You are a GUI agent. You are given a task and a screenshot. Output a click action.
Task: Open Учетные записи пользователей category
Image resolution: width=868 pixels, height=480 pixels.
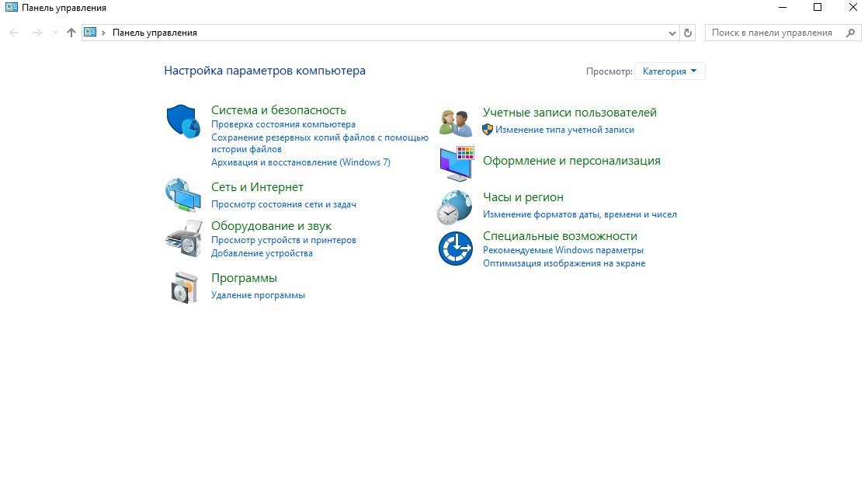(x=570, y=113)
